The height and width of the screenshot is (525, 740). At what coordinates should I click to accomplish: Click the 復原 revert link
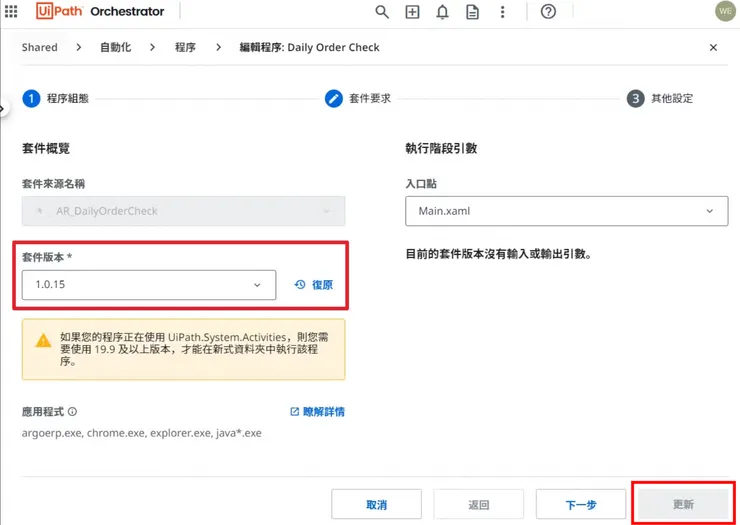pos(314,285)
